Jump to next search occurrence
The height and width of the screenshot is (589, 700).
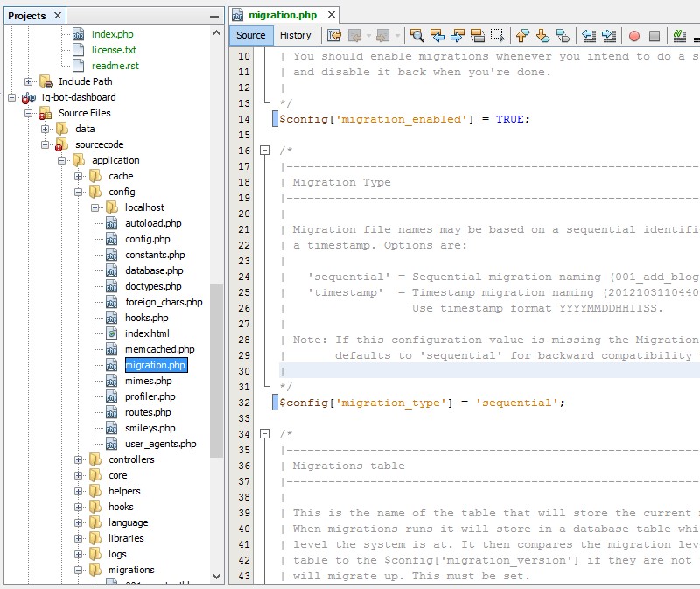[x=458, y=36]
